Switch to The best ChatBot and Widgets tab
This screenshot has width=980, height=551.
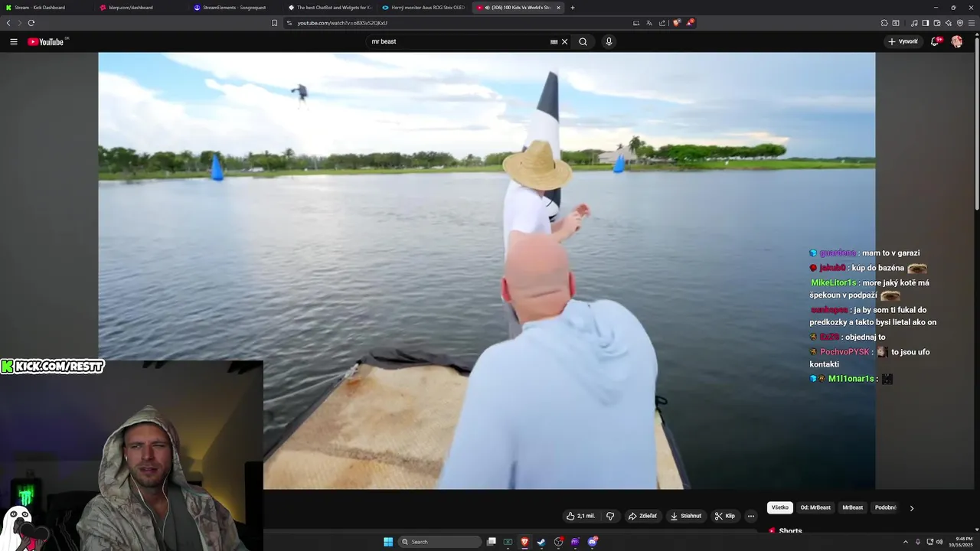click(328, 8)
